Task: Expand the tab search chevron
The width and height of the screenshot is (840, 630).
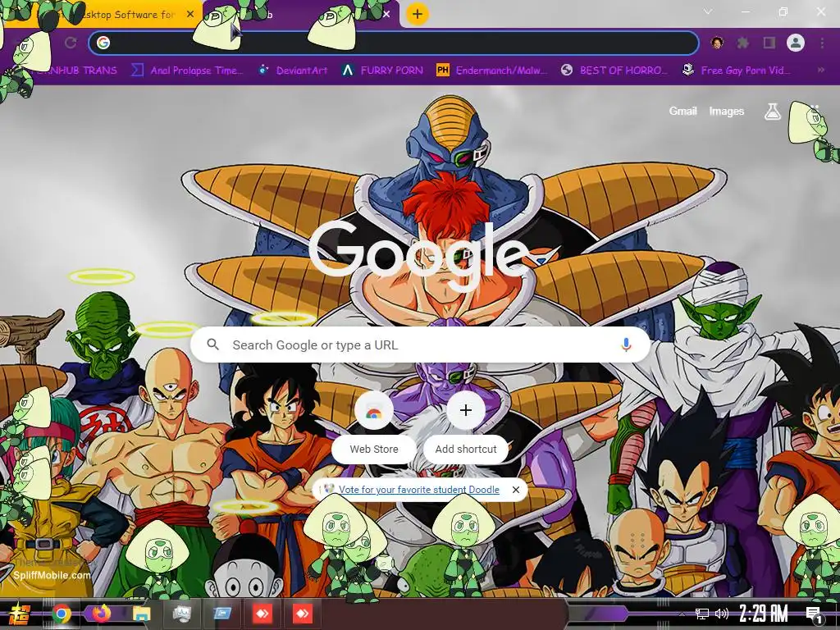Action: (x=708, y=11)
